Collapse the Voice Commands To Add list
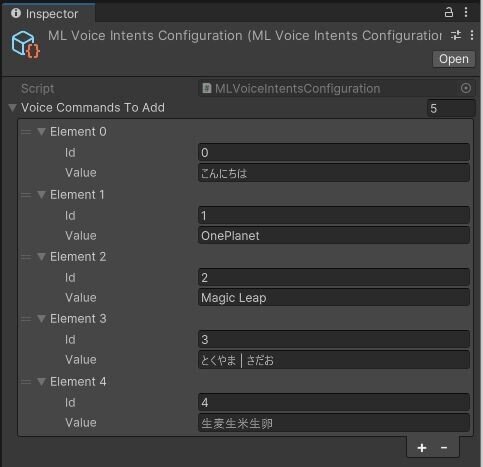Viewport: 483px width, 467px height. click(13, 108)
